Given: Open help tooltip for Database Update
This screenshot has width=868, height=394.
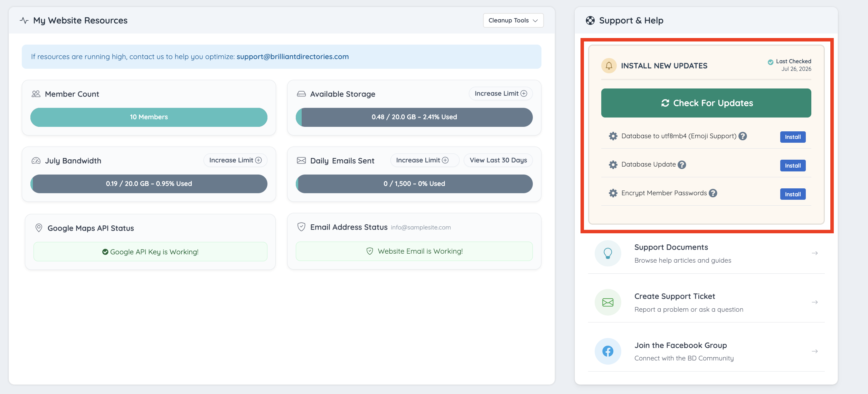Looking at the screenshot, I should click(x=682, y=165).
